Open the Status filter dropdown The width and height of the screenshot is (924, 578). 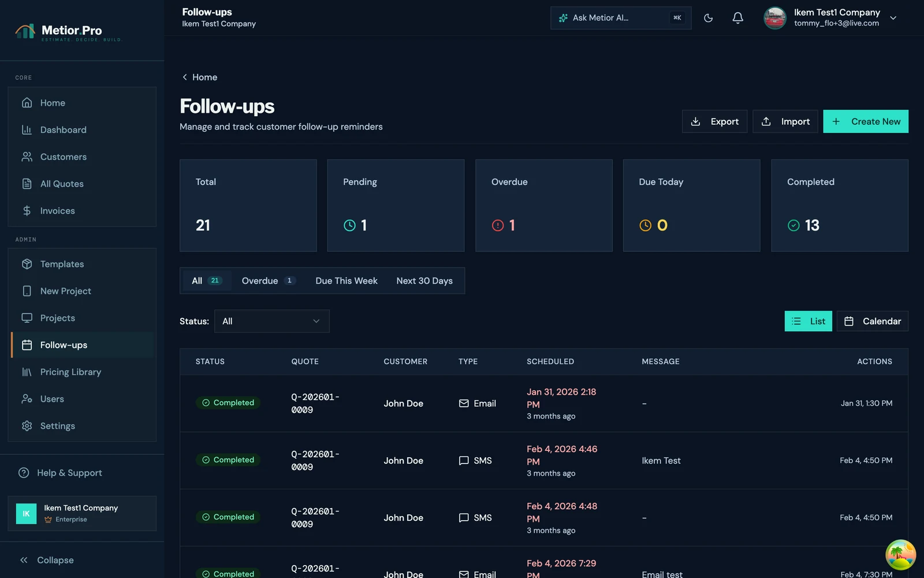271,321
